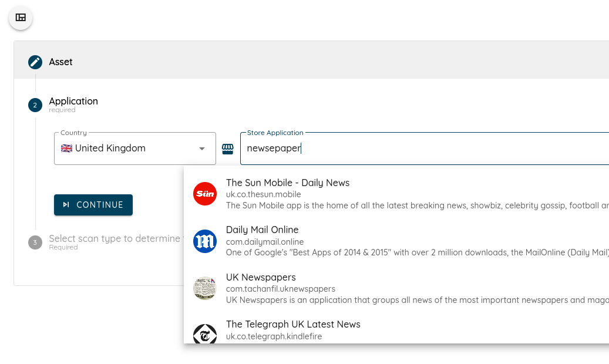The width and height of the screenshot is (609, 364).
Task: Open the Country dropdown set to United Kingdom
Action: point(134,149)
